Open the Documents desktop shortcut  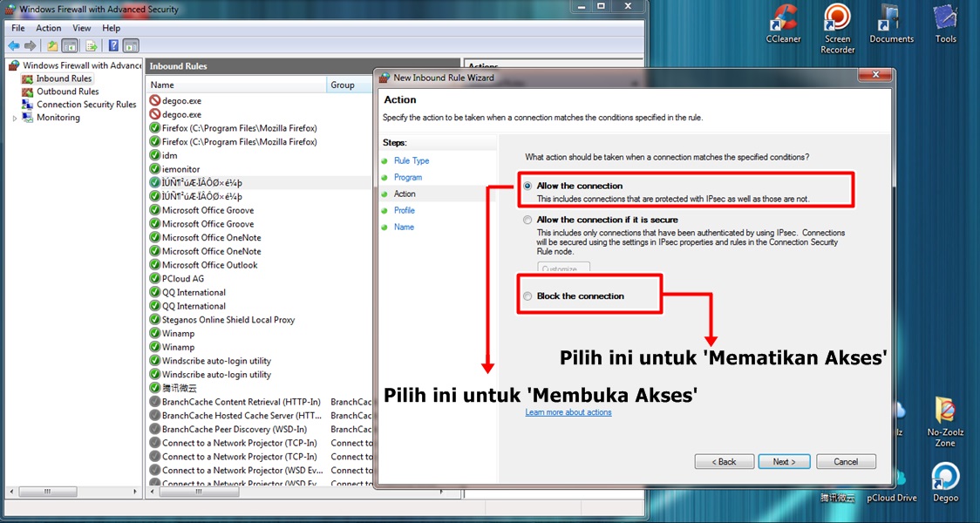click(x=891, y=24)
